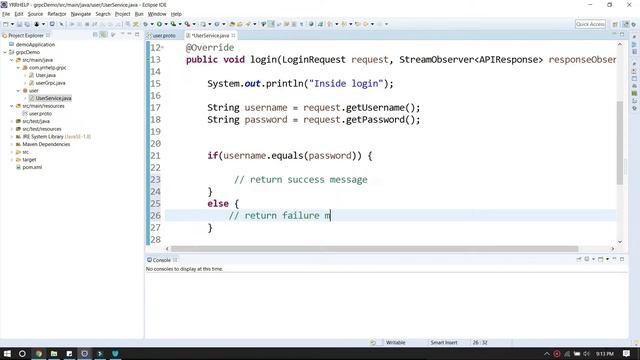The height and width of the screenshot is (360, 640).
Task: Maximize the Project Explorer view
Action: coord(137,35)
